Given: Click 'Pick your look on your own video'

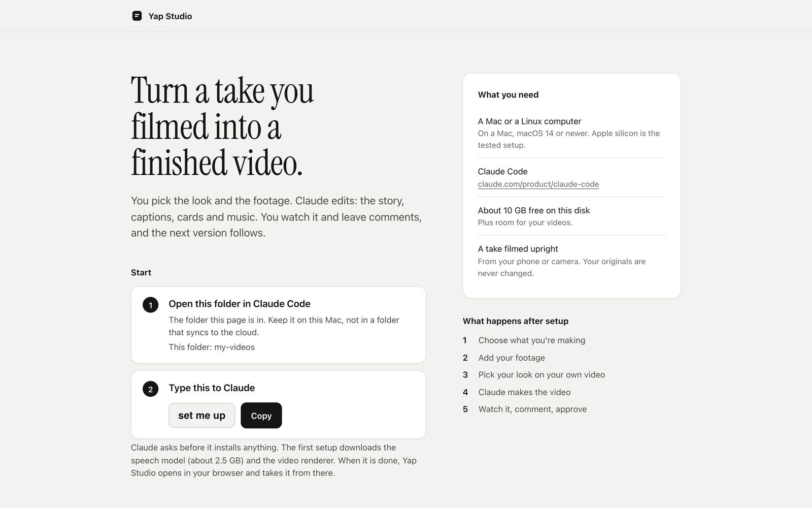Looking at the screenshot, I should 542,375.
